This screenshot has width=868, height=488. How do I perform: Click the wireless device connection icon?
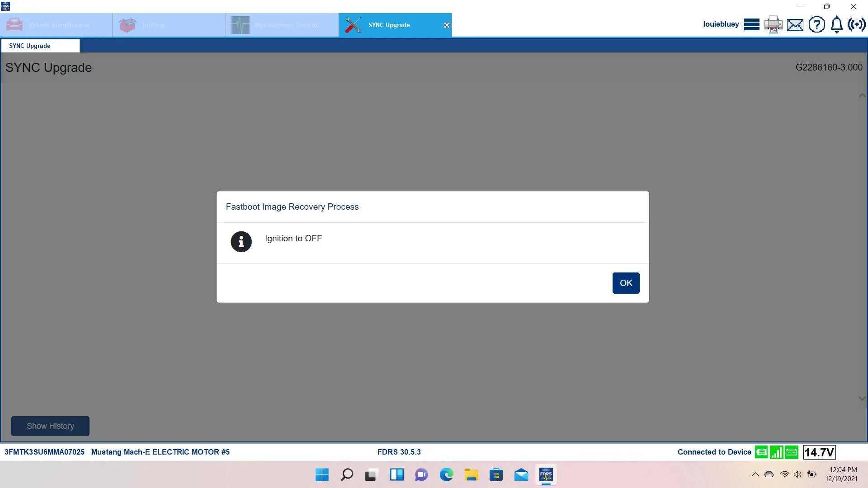tap(857, 24)
